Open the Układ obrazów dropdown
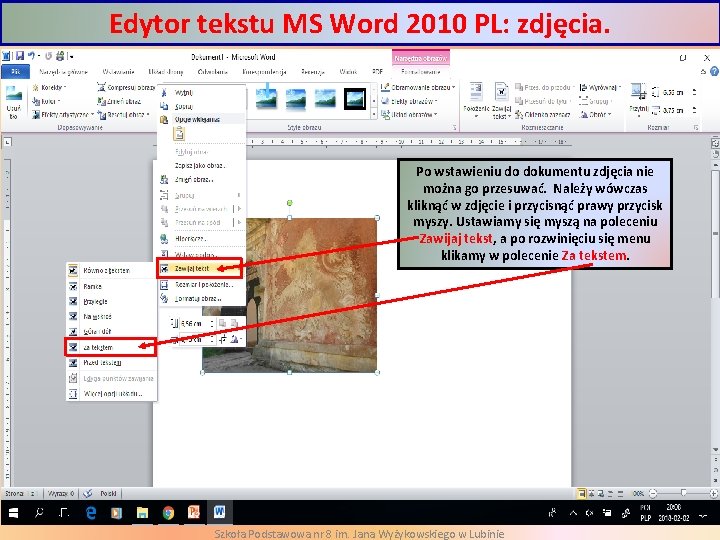The width and height of the screenshot is (720, 540). pyautogui.click(x=410, y=114)
